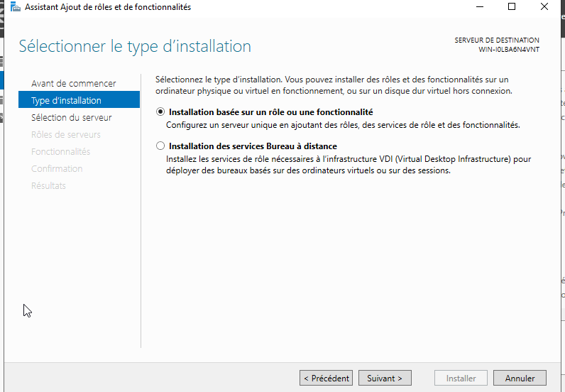565x392 pixels.
Task: Click the destination server name WIN-I0LBA6N4VNT
Action: 508,50
